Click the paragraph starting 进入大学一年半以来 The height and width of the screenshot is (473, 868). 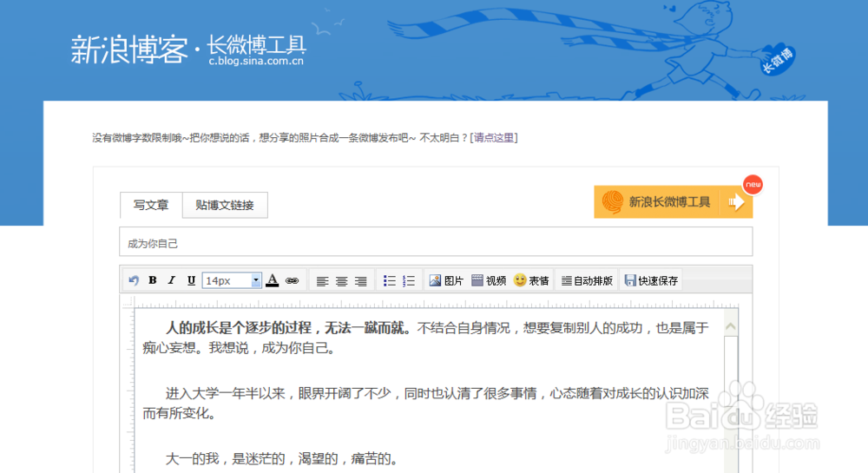425,404
